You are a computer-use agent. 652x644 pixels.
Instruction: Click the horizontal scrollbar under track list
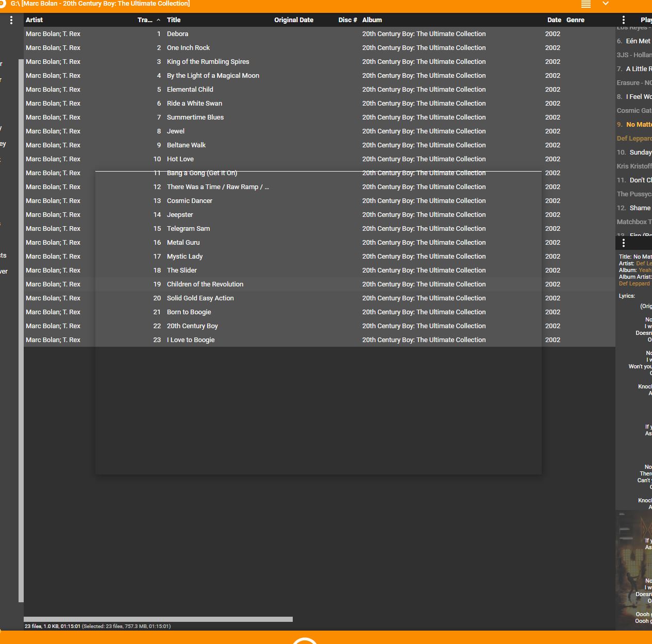[158, 619]
